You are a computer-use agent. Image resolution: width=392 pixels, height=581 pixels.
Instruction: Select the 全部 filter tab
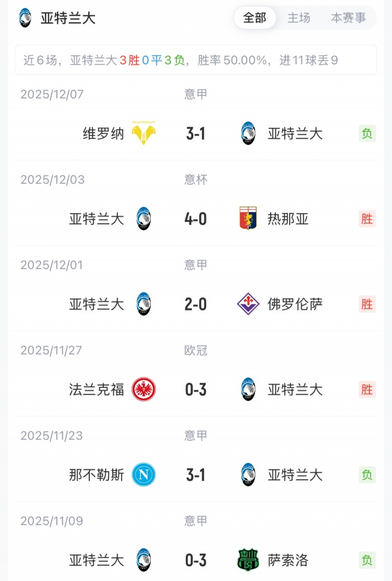pyautogui.click(x=255, y=18)
